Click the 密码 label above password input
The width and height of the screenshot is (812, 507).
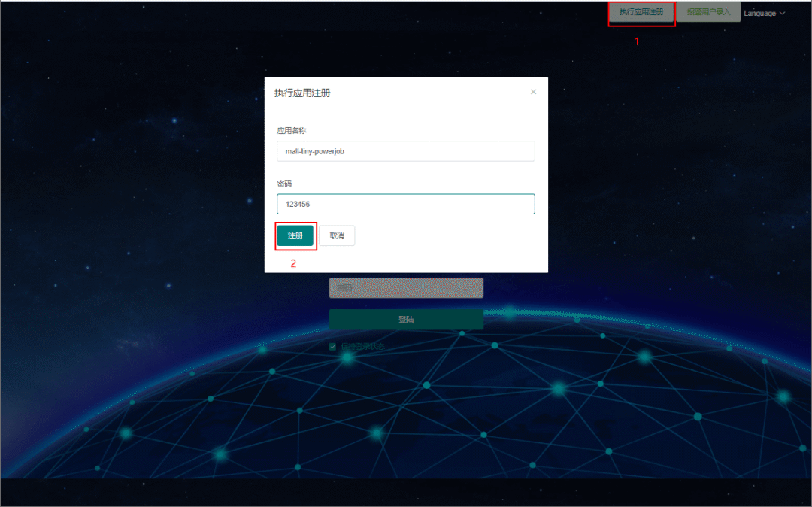(x=283, y=183)
